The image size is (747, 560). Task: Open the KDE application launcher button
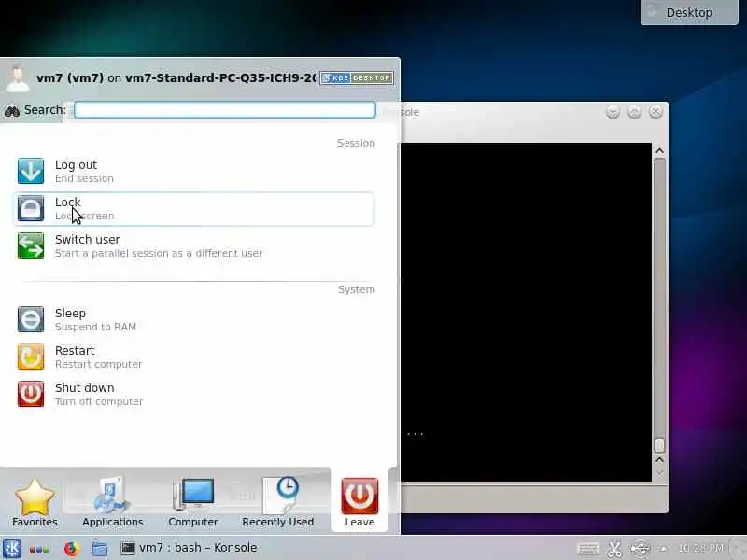[12, 548]
